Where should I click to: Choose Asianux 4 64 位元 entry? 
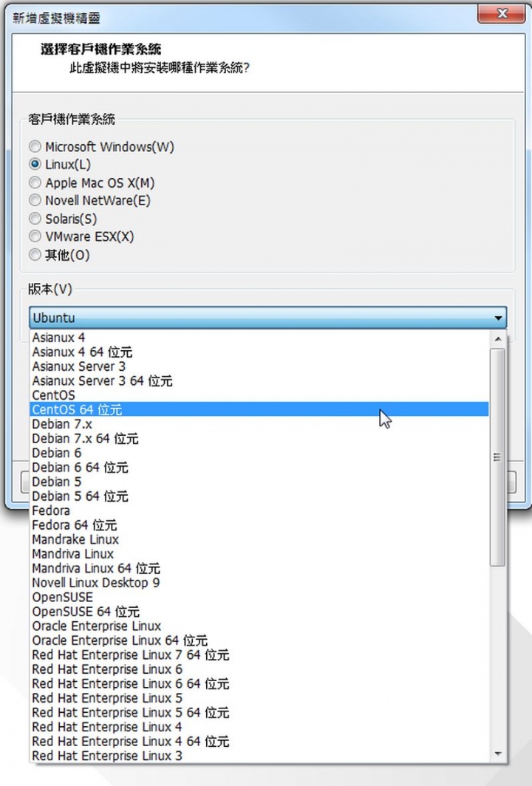[x=259, y=352]
